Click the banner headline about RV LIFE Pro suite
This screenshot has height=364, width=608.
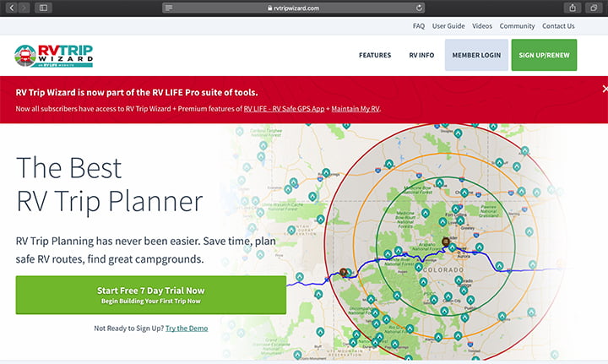point(137,93)
